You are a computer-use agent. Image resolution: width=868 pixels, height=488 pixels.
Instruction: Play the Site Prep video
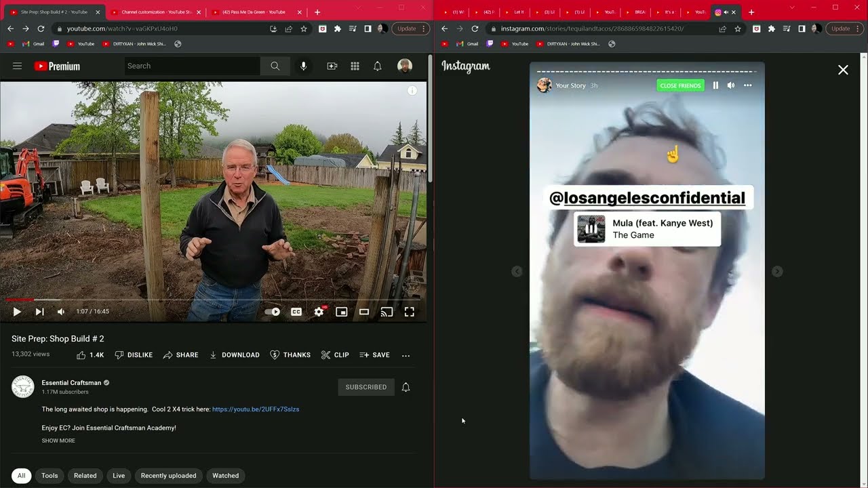click(x=17, y=312)
